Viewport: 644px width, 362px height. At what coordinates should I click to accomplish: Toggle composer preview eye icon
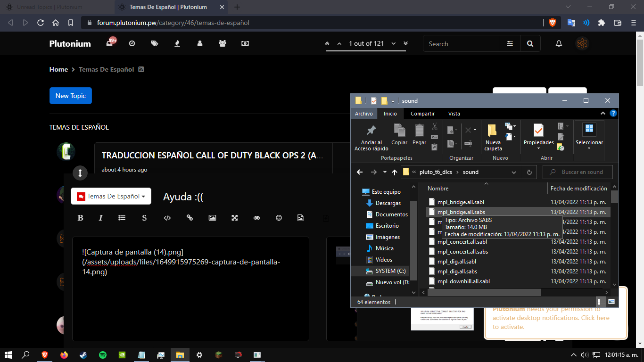coord(257,218)
